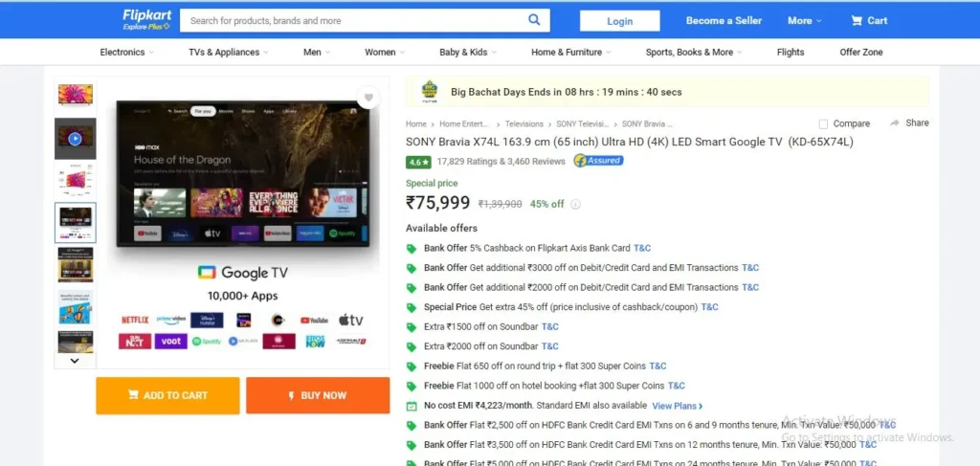Click the Login button

click(619, 21)
